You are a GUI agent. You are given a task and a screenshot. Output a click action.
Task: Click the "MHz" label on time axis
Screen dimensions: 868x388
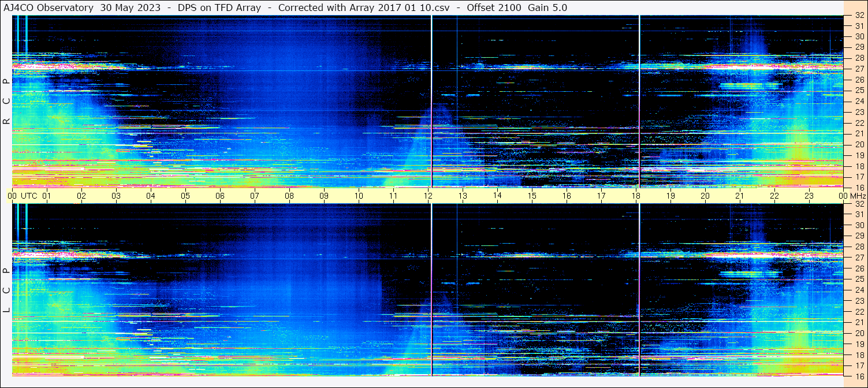(858, 196)
